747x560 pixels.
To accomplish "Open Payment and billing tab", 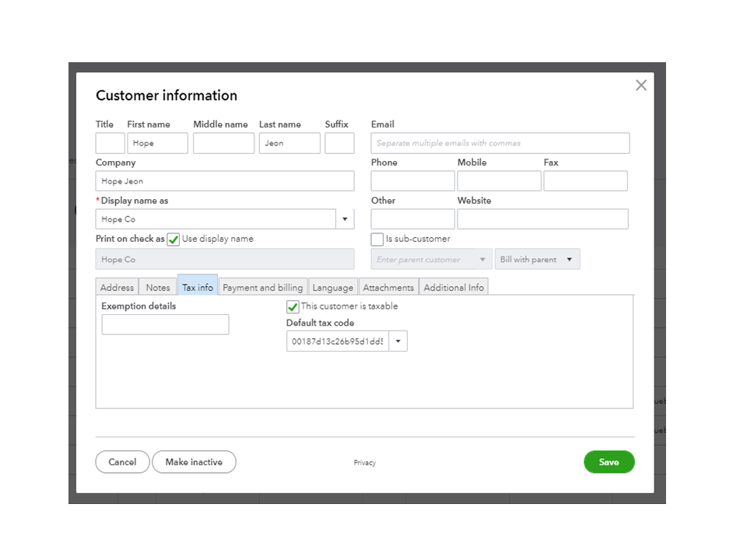I will coord(262,287).
